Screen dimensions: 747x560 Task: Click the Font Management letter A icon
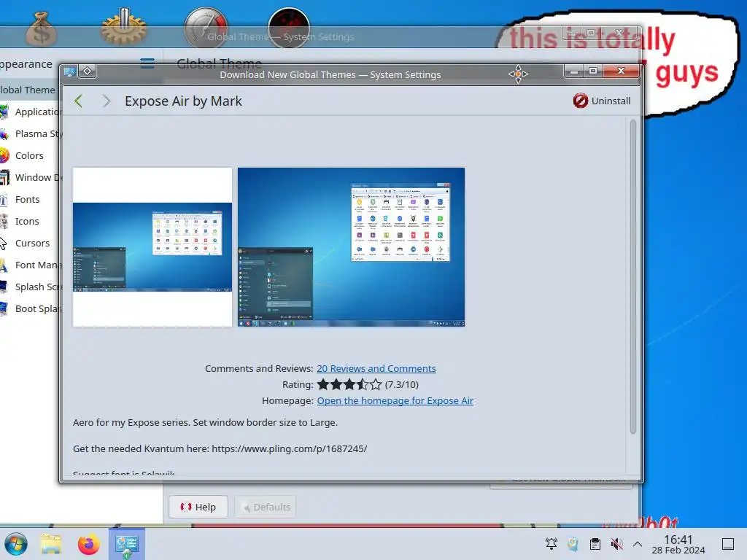4,265
